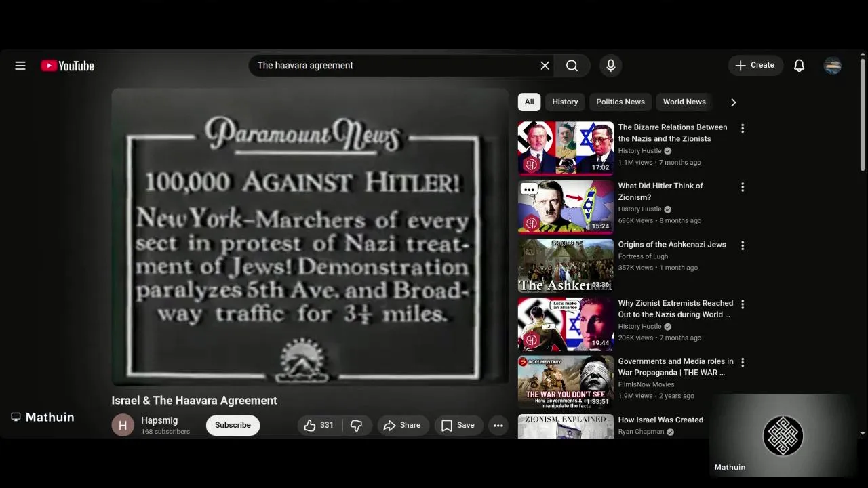Click the magnifier search button

point(572,66)
